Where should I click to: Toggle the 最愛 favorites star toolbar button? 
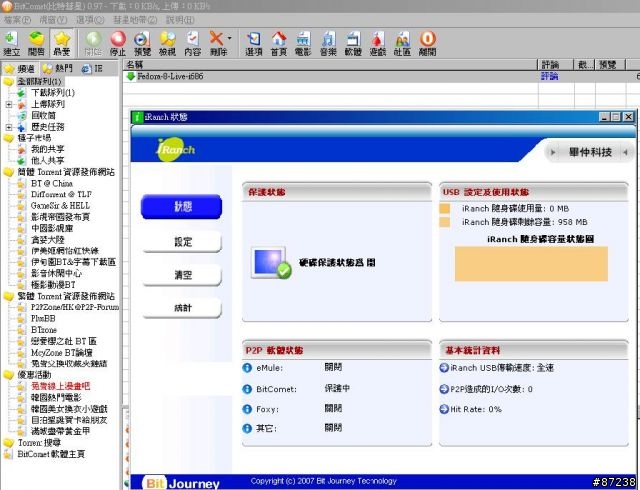[62, 43]
